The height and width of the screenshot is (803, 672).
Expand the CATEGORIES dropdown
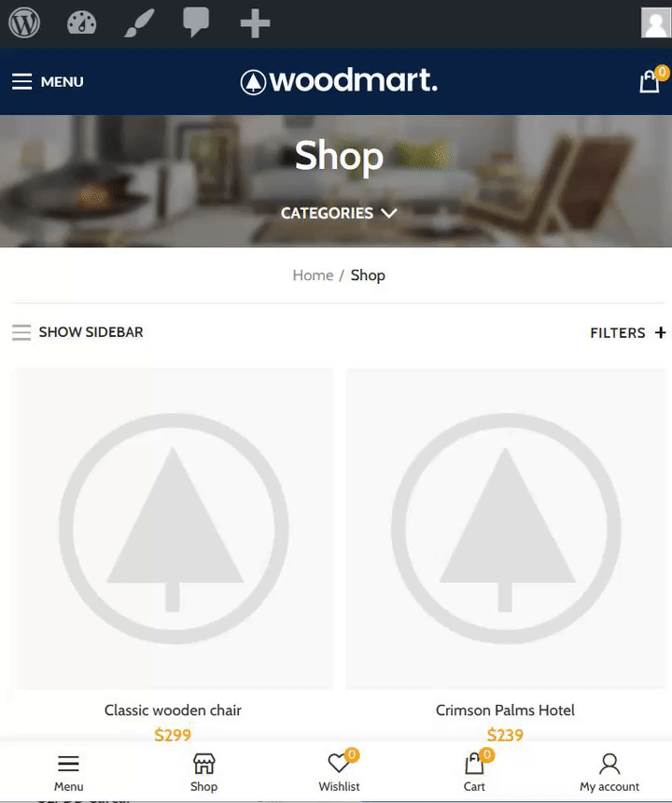click(339, 213)
